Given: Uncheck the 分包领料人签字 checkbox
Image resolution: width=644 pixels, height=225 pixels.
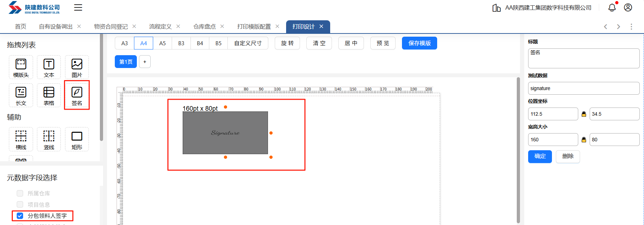Looking at the screenshot, I should 20,216.
